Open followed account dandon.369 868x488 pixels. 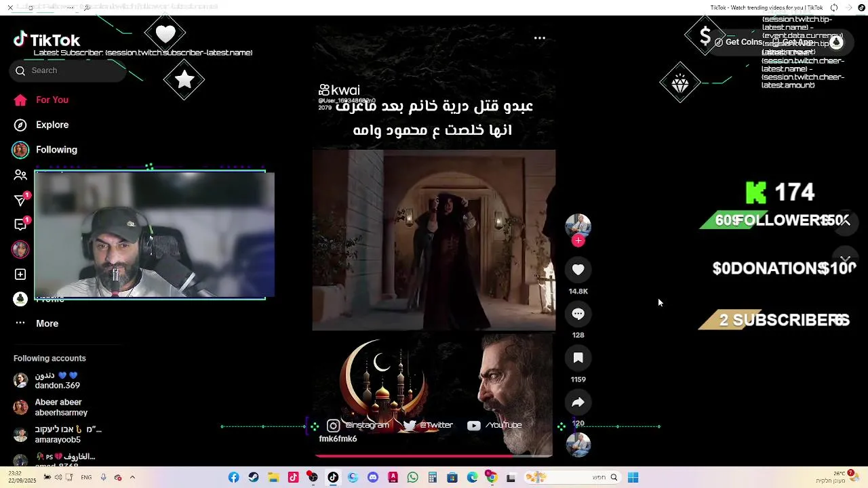[58, 381]
